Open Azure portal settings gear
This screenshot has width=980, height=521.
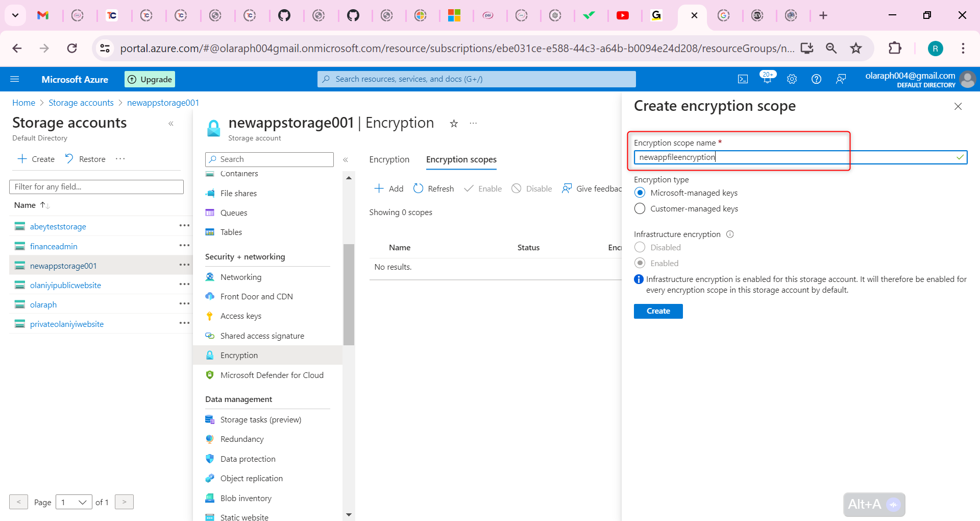coord(792,79)
